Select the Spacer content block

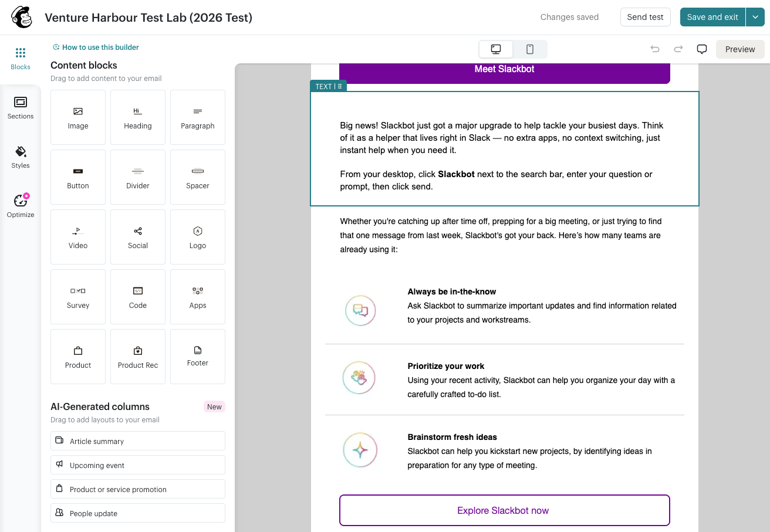click(x=198, y=177)
